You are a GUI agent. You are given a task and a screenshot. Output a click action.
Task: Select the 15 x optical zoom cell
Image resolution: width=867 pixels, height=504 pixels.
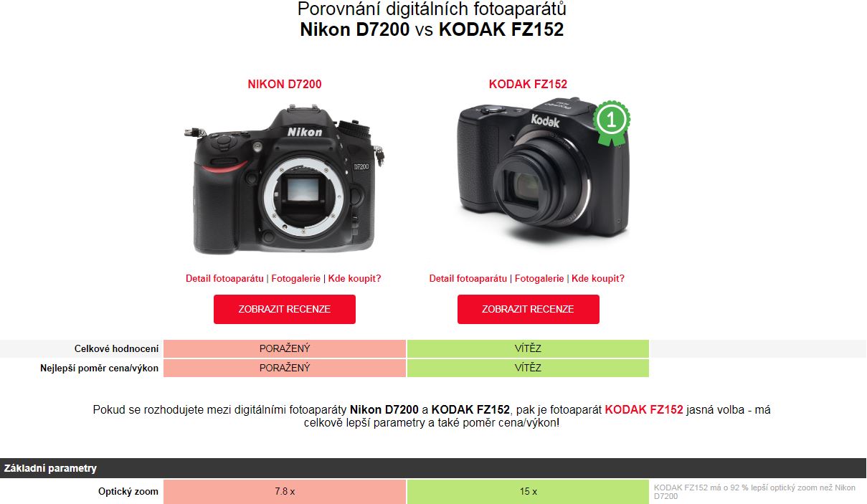528,492
